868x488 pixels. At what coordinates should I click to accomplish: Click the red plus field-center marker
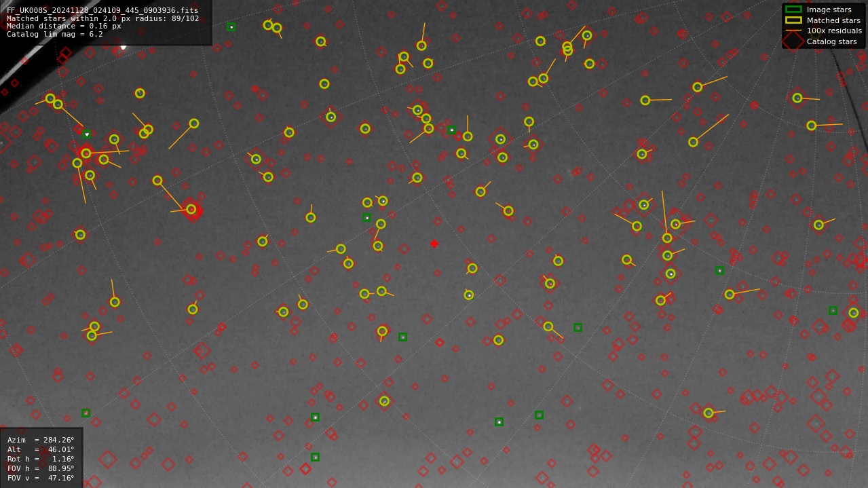click(x=434, y=244)
